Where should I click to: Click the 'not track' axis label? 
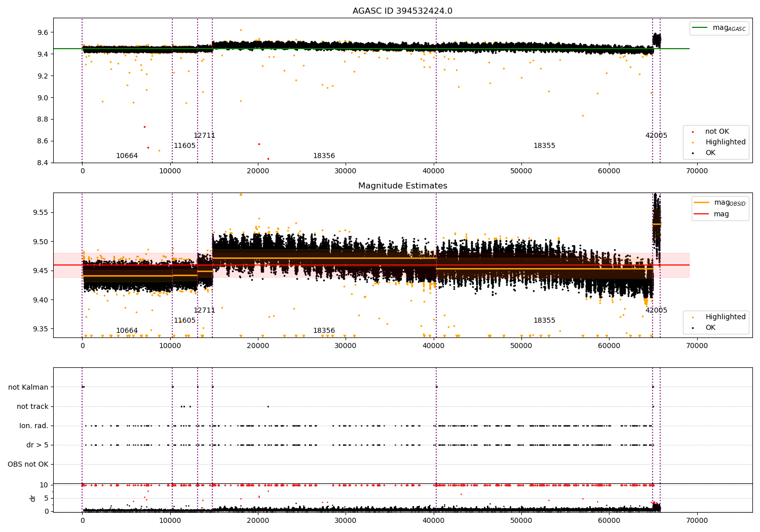point(32,406)
